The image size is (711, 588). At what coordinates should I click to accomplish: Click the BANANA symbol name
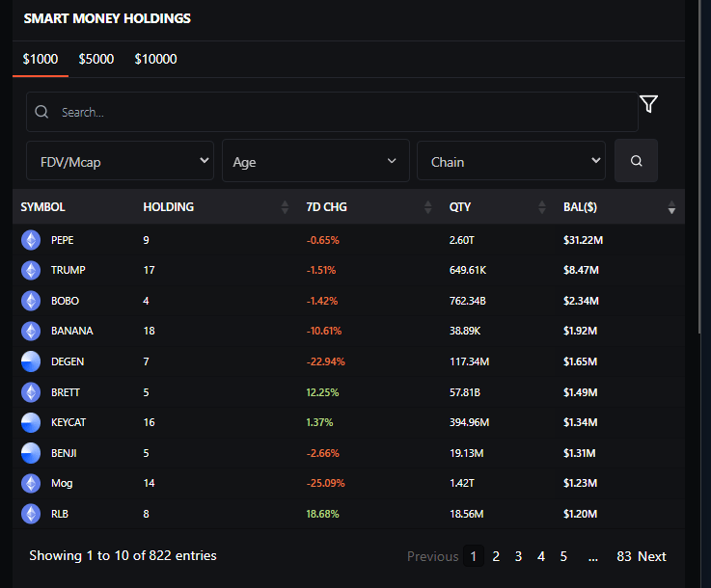click(72, 332)
